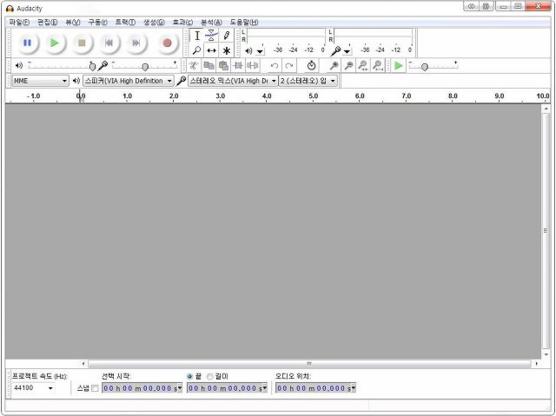Select the Time Shift arrow tool
The height and width of the screenshot is (416, 556).
click(211, 51)
